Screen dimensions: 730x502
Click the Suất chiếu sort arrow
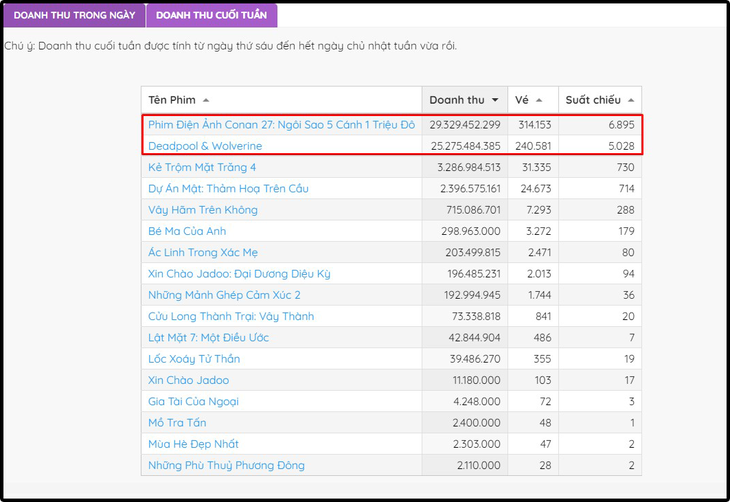[630, 100]
